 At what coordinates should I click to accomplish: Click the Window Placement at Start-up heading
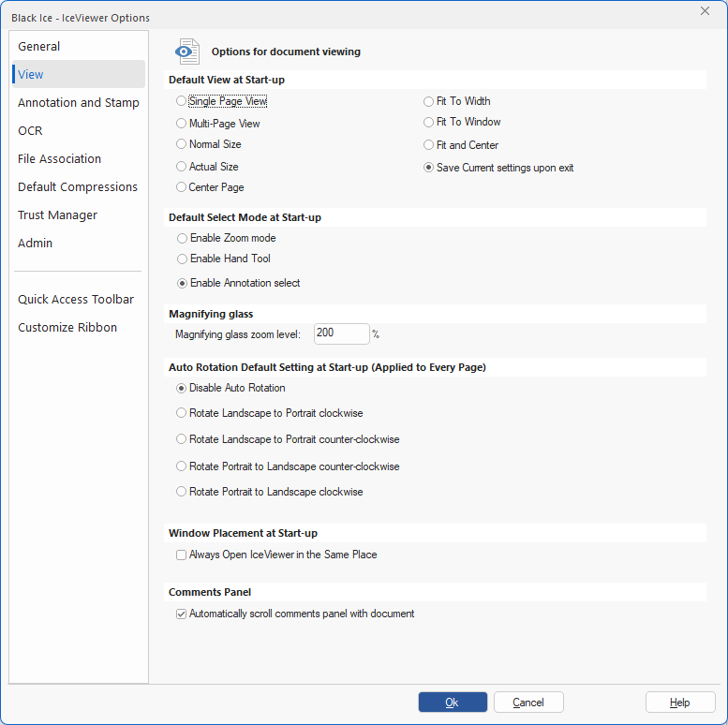(x=243, y=533)
